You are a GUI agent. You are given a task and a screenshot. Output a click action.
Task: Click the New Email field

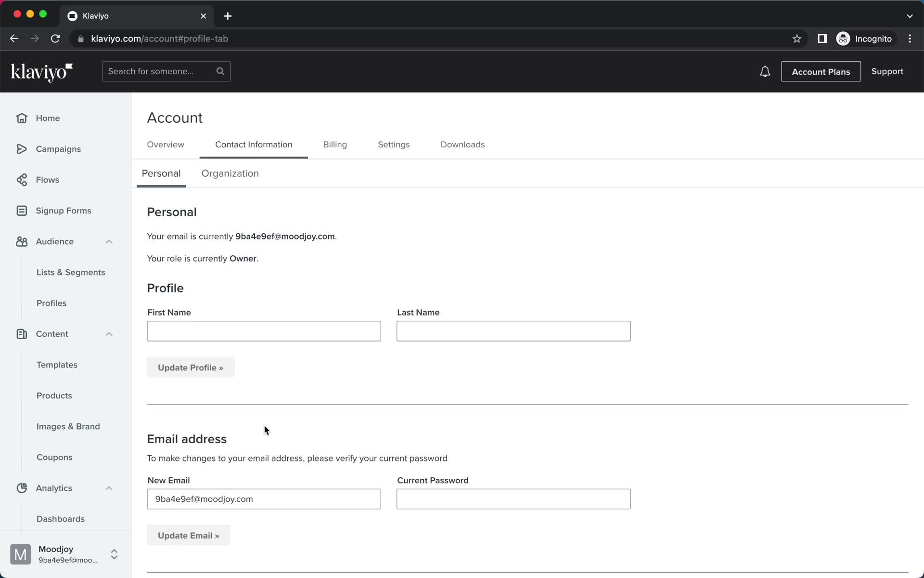click(x=264, y=499)
